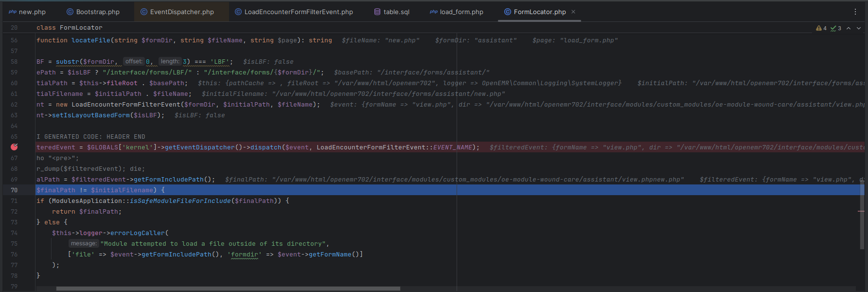
Task: Click the LoadEncounterFormFilterEvent constructor call
Action: click(x=126, y=105)
